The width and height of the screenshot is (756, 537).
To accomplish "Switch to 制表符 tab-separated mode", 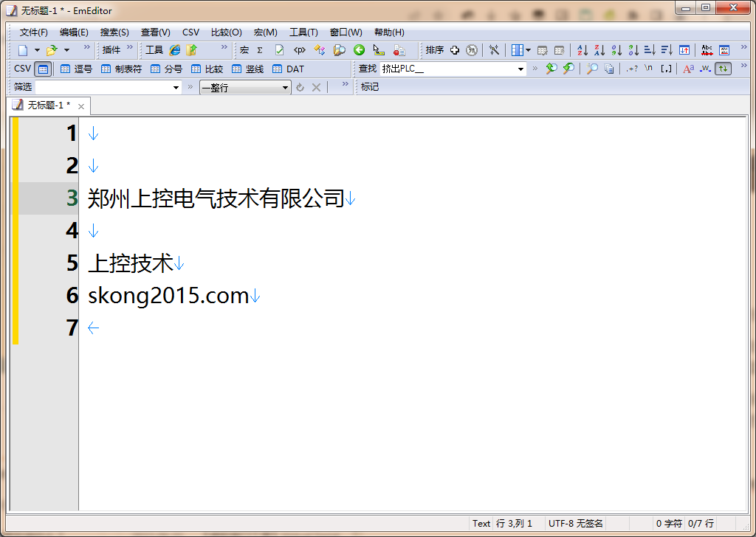I will (122, 69).
